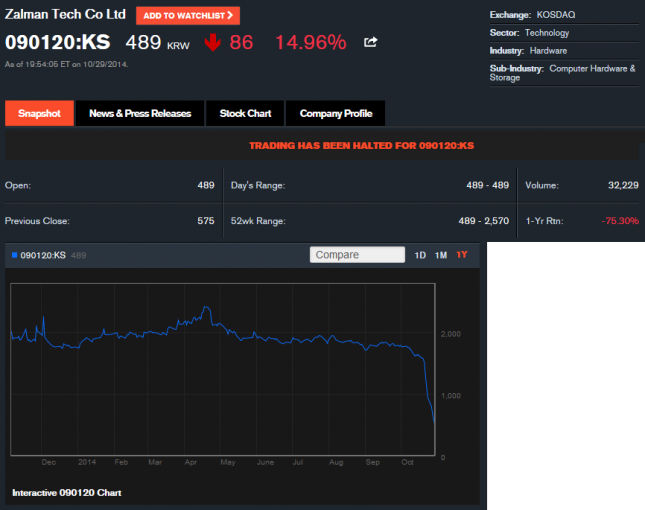Click the Sub-Industry Computer Hardware & Storage entry
The width and height of the screenshot is (645, 510).
pyautogui.click(x=563, y=73)
